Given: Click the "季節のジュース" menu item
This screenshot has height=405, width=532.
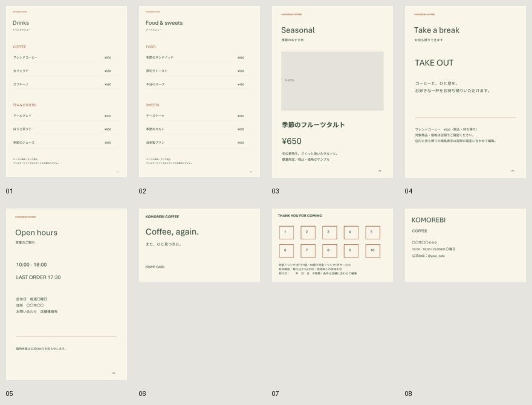Looking at the screenshot, I should [24, 143].
